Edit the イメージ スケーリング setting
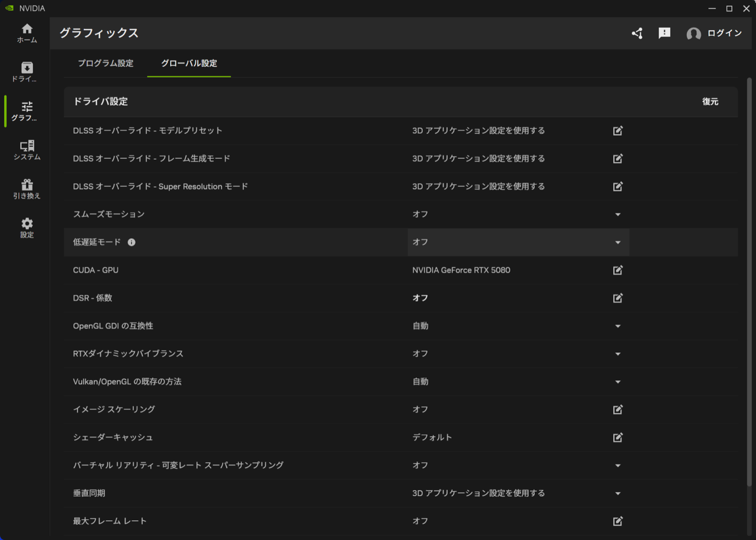 tap(618, 410)
